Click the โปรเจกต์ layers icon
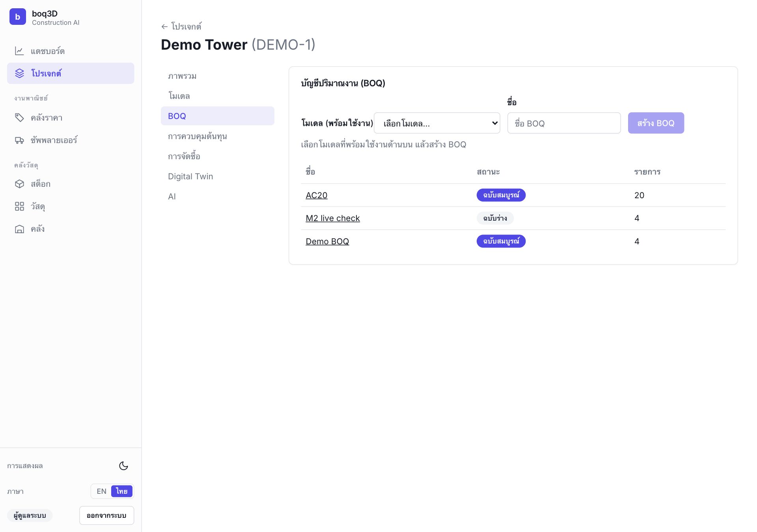This screenshot has width=757, height=532. tap(19, 73)
